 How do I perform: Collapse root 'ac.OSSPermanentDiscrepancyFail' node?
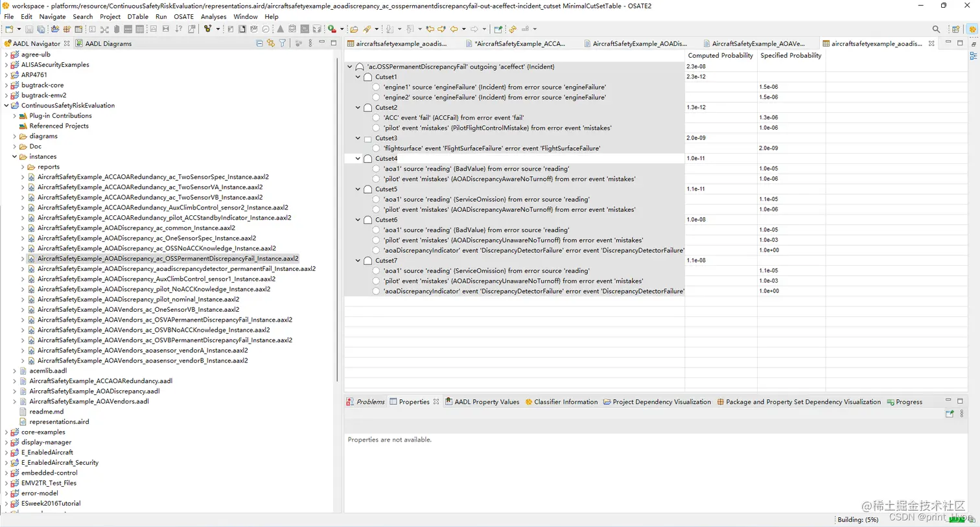350,67
